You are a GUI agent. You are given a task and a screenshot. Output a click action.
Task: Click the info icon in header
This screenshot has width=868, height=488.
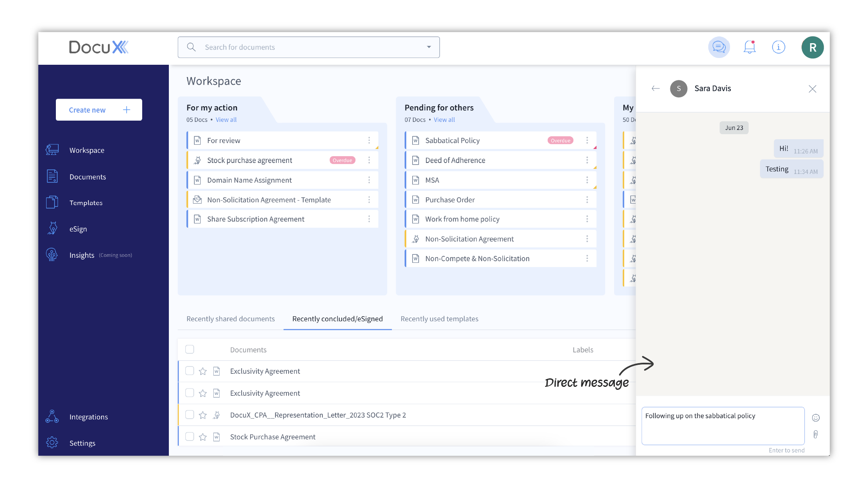tap(779, 47)
